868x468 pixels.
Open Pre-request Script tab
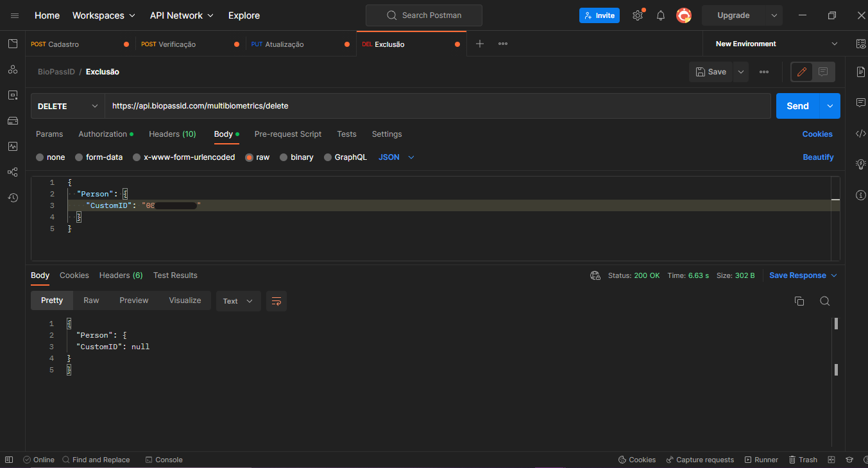point(288,134)
